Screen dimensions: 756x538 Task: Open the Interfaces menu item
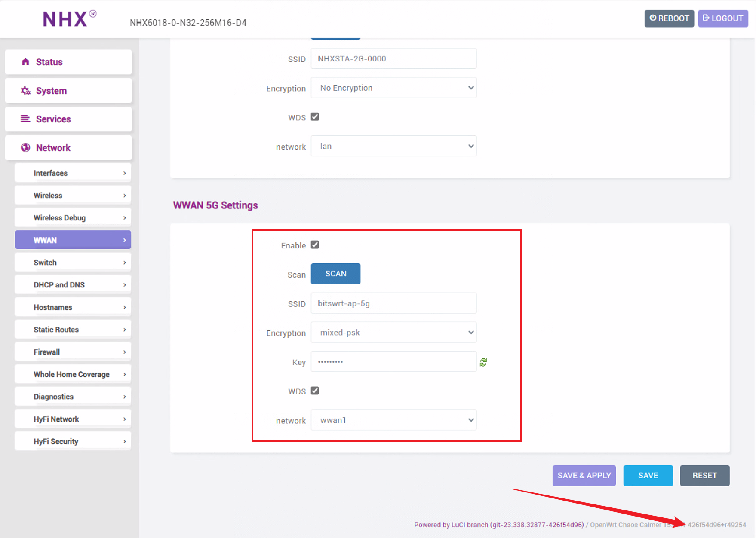73,173
